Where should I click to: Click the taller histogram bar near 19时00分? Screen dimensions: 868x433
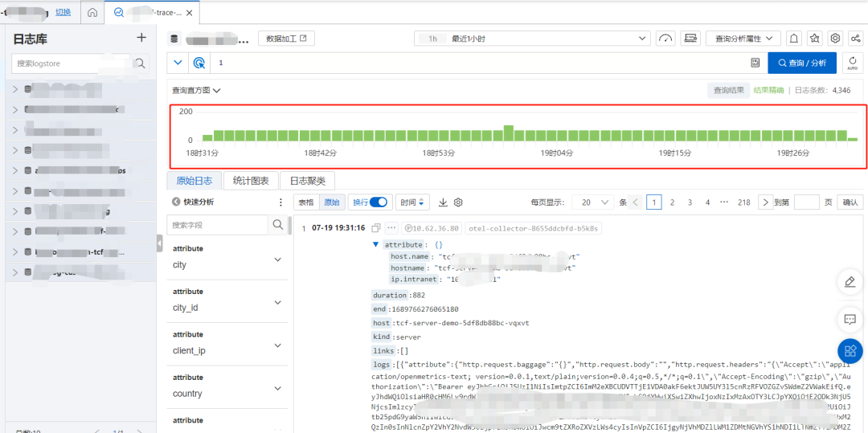tap(508, 133)
